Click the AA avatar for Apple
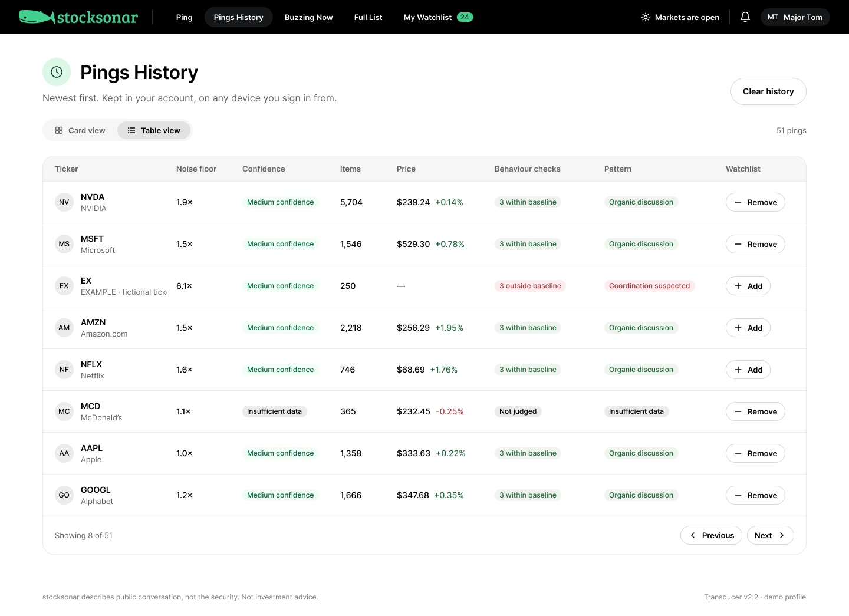The image size is (849, 616). point(64,453)
